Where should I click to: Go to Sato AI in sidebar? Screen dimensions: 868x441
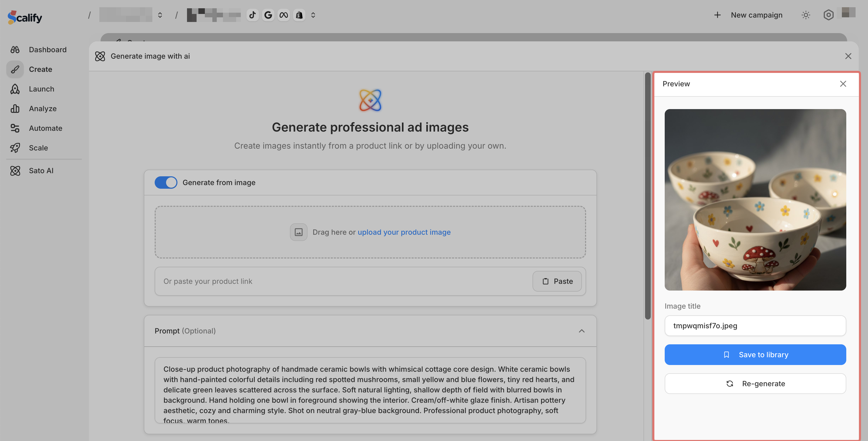[41, 170]
